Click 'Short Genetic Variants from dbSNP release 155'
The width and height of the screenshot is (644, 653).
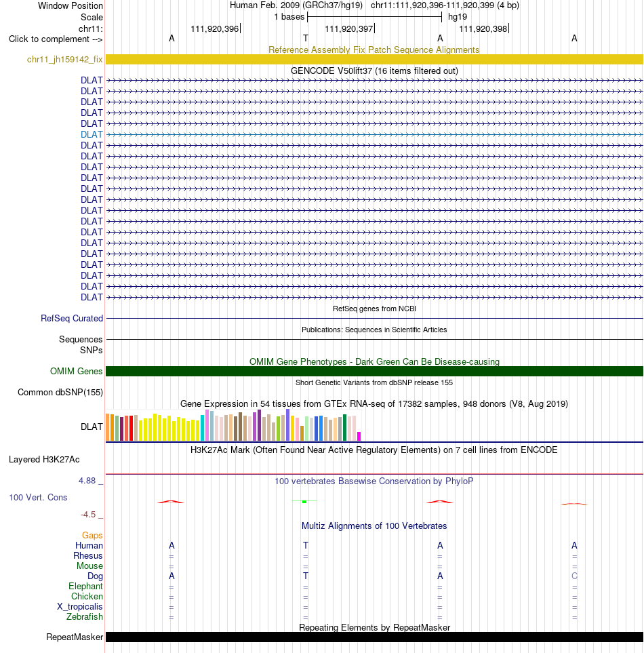[x=374, y=382]
